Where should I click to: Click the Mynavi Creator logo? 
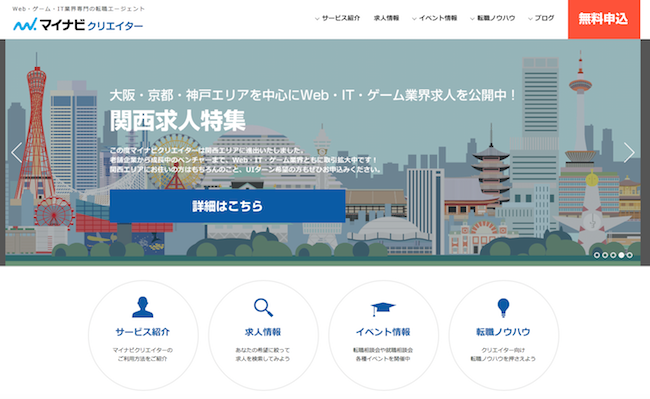coord(78,25)
